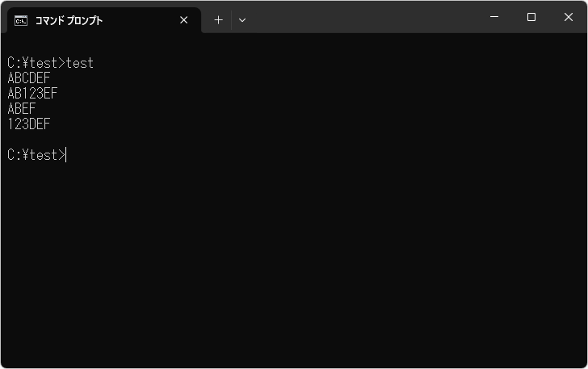This screenshot has width=588, height=369.
Task: Click the typed "test" command on the first line
Action: pos(80,63)
